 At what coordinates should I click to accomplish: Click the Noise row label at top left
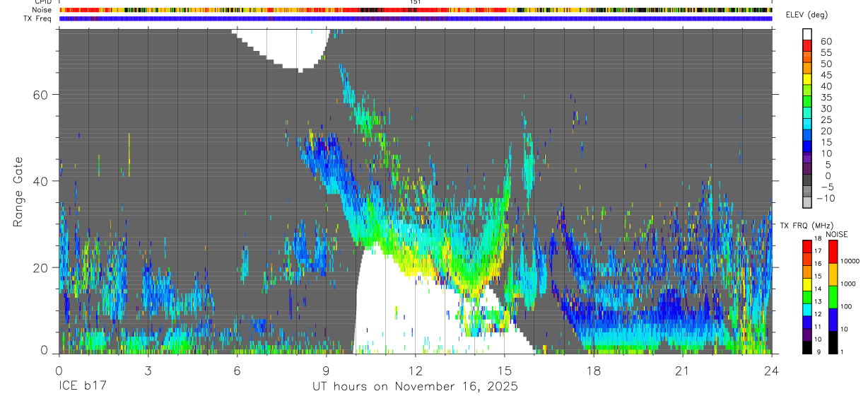click(x=42, y=10)
